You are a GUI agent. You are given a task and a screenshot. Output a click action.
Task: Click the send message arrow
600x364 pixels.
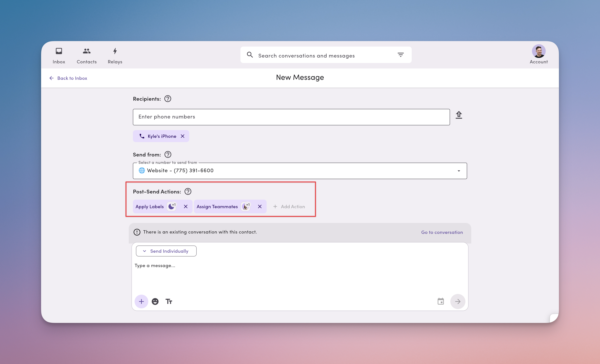coord(458,301)
